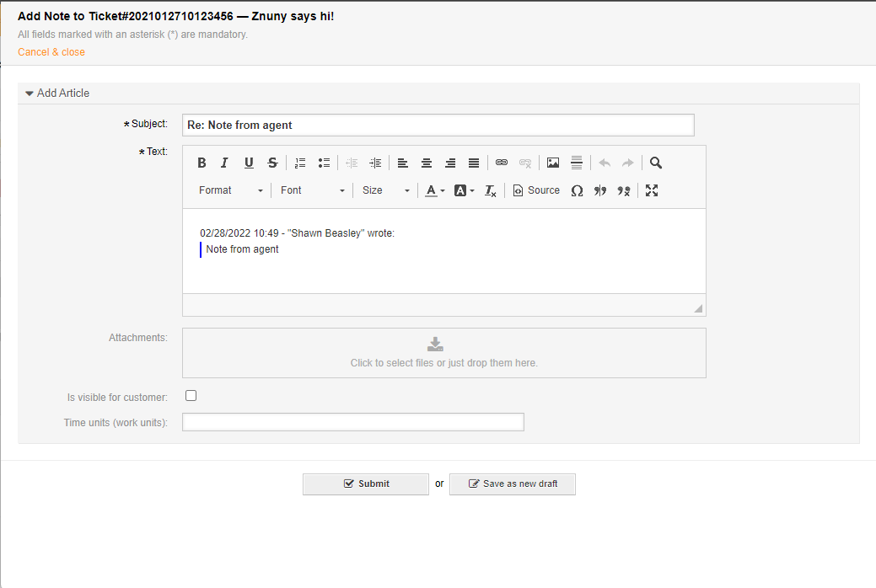The width and height of the screenshot is (876, 588).
Task: Open the Font dropdown
Action: 312,191
